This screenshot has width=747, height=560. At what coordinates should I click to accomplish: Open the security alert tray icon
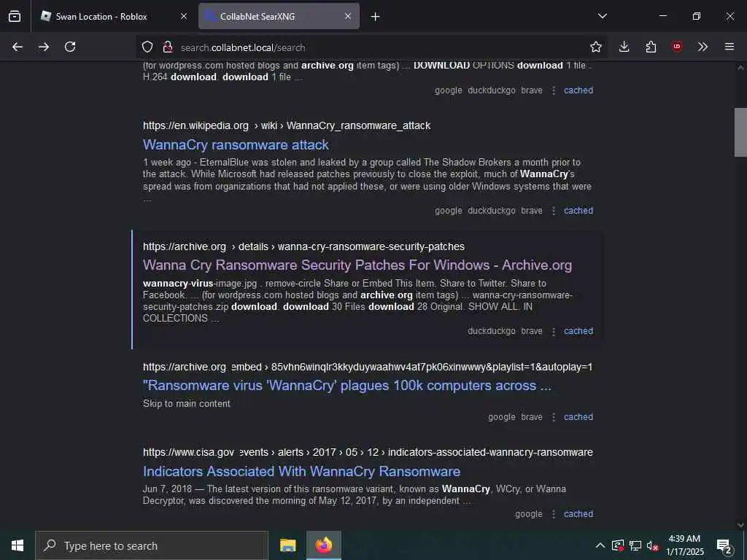(618, 545)
